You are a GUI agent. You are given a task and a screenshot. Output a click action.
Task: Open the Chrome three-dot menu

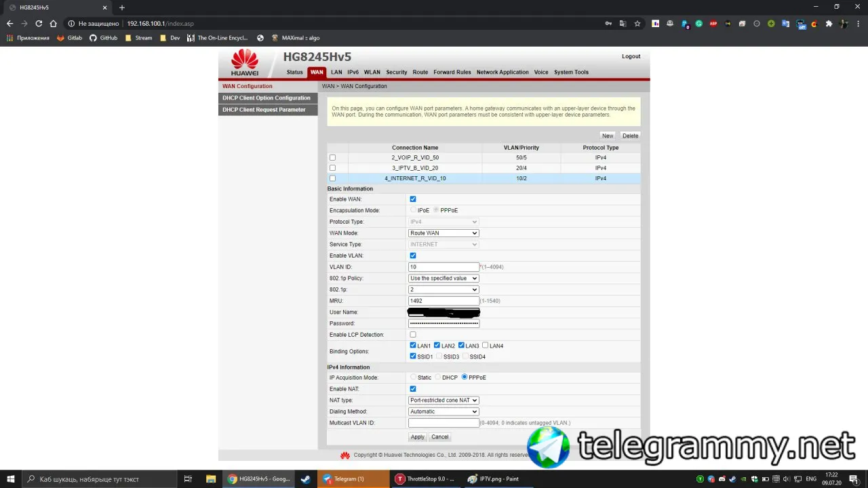pos(858,23)
